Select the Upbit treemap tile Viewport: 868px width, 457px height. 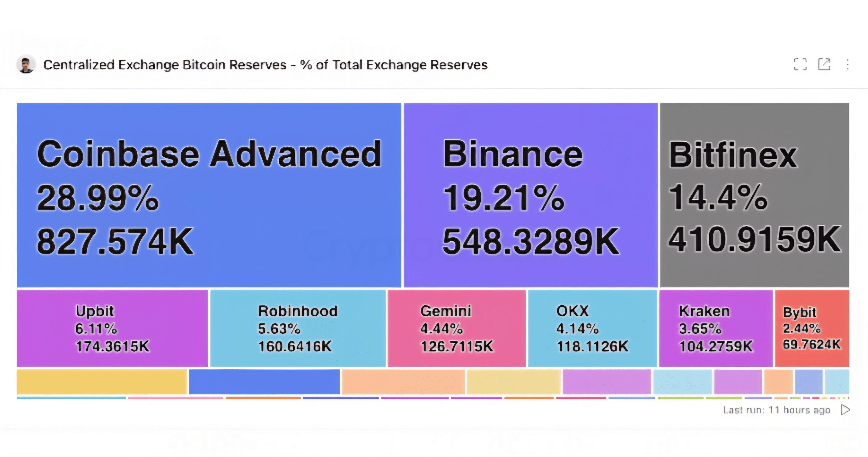coord(112,328)
